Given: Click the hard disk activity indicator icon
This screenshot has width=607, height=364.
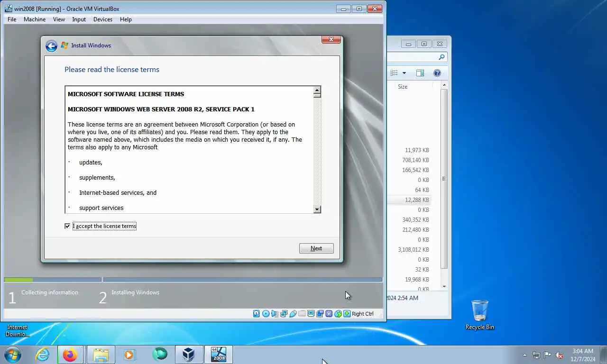Looking at the screenshot, I should 257,313.
